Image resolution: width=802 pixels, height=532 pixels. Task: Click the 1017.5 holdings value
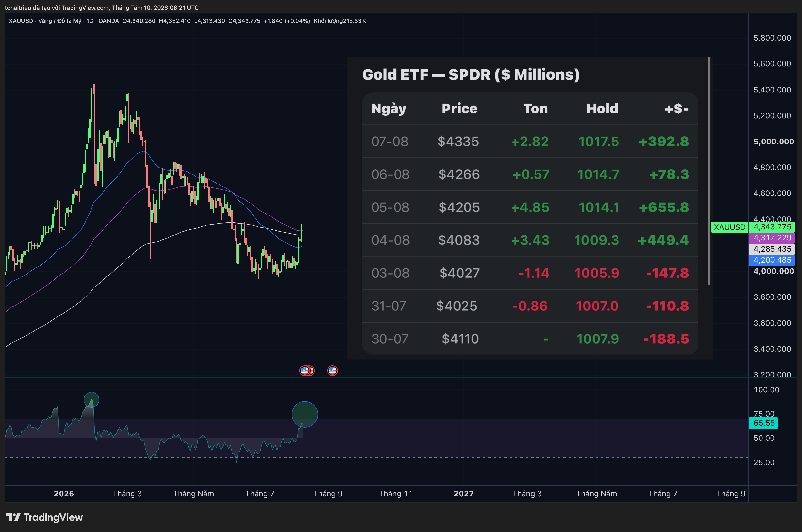(x=599, y=142)
